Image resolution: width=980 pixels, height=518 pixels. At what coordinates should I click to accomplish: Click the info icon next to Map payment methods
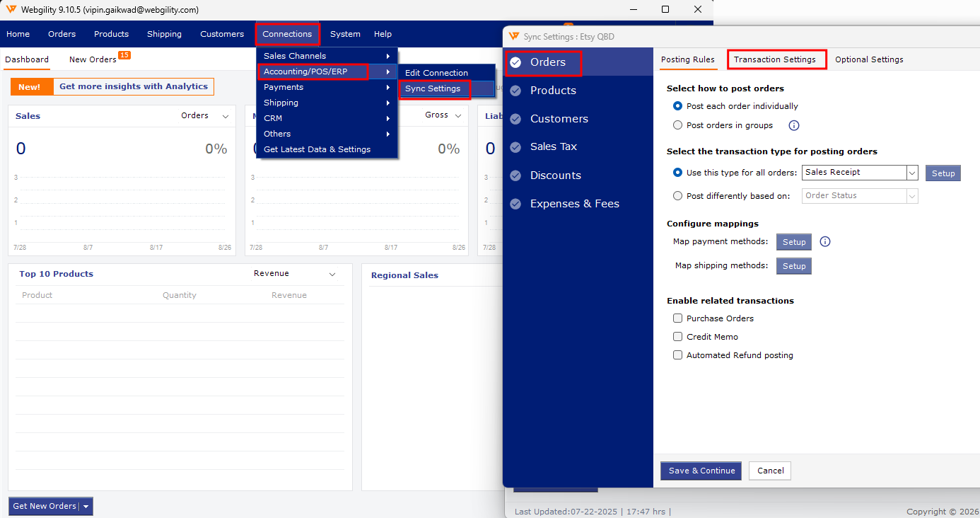(x=824, y=242)
